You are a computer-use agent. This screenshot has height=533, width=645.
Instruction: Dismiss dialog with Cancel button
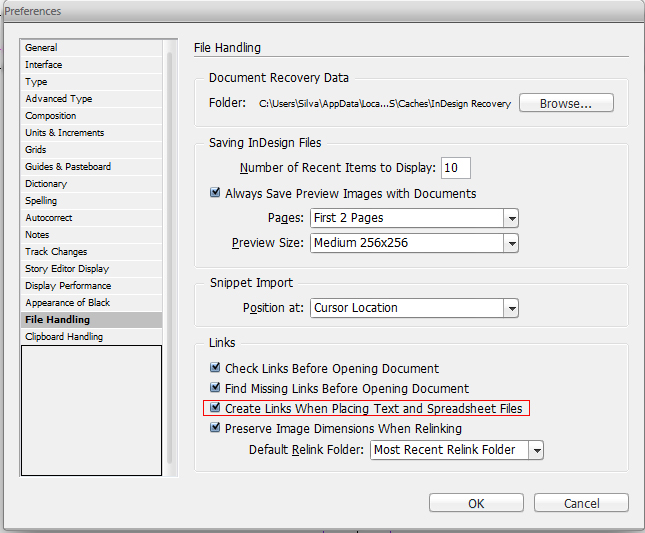click(x=581, y=503)
